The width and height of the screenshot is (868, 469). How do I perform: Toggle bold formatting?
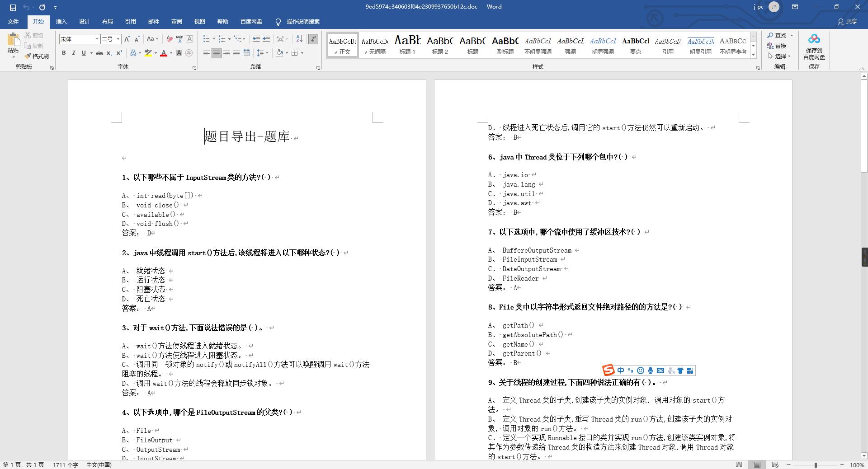pos(64,53)
